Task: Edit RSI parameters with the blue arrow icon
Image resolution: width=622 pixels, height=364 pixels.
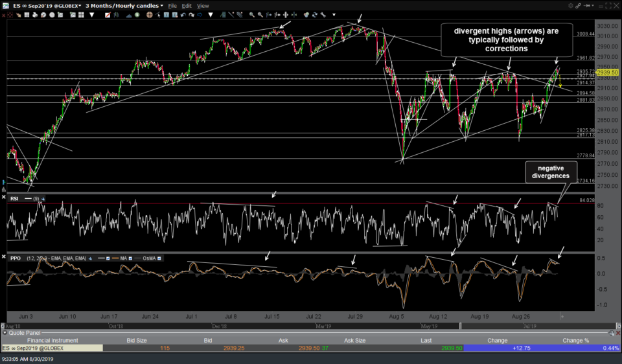Action: click(43, 199)
